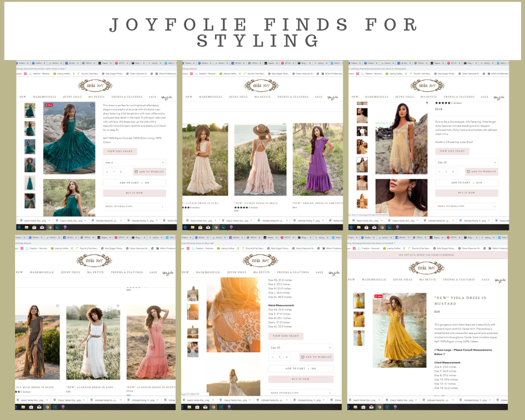
Task: Click Buy It Now on champagne dress page
Action: tap(467, 193)
